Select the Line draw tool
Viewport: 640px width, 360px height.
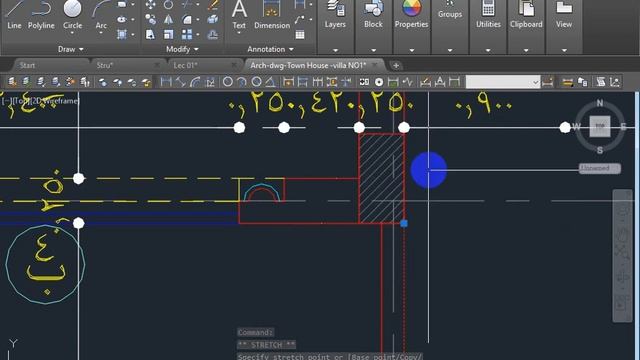click(14, 15)
